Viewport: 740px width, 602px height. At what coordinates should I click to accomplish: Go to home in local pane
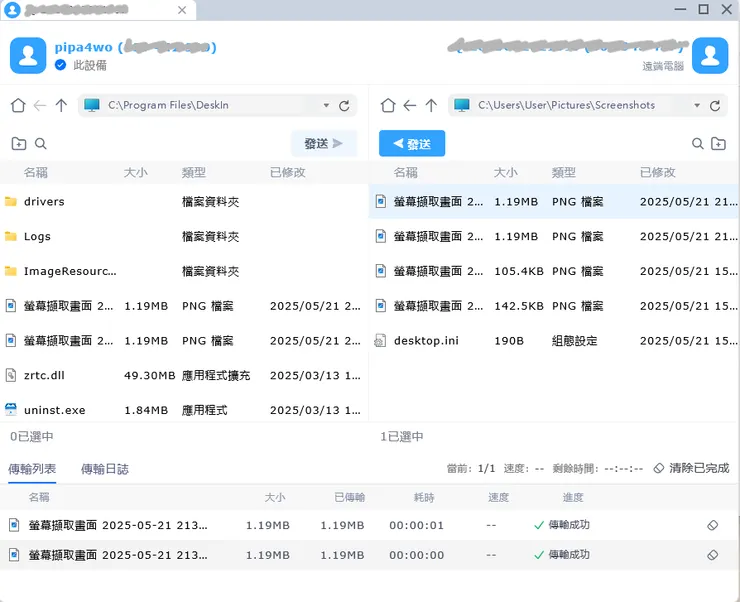(x=18, y=105)
